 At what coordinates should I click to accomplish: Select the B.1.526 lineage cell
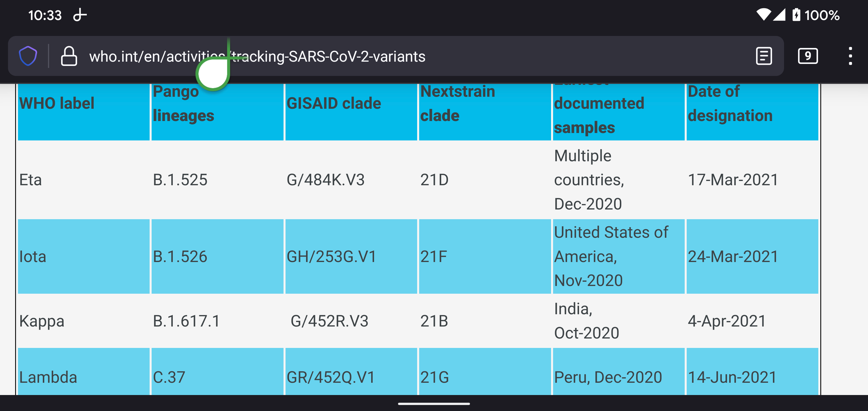click(180, 257)
